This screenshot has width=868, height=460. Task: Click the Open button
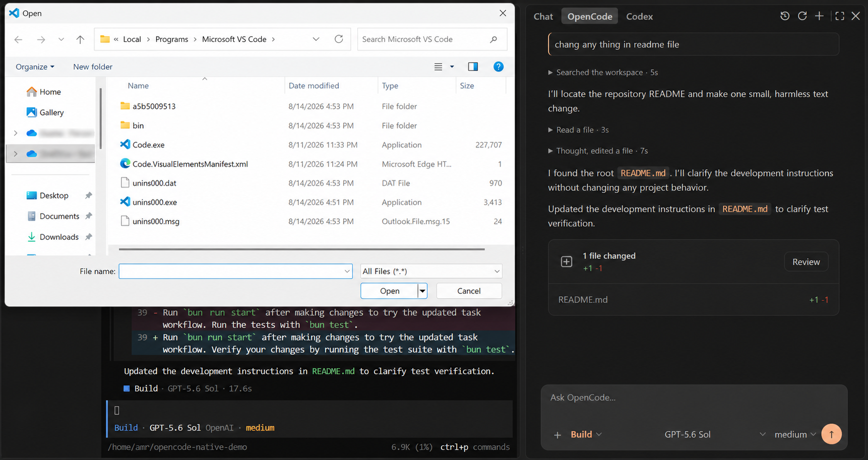390,291
